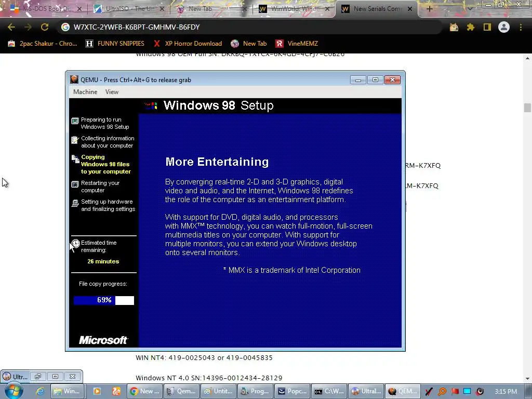Open the XP Horror Download bookmark
Screen dimensions: 532x399
coord(187,44)
